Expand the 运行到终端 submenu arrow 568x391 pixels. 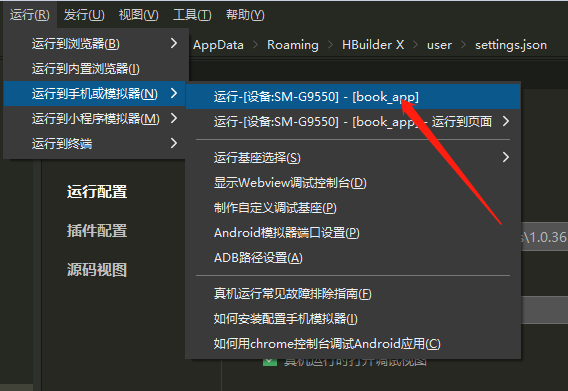tap(174, 143)
